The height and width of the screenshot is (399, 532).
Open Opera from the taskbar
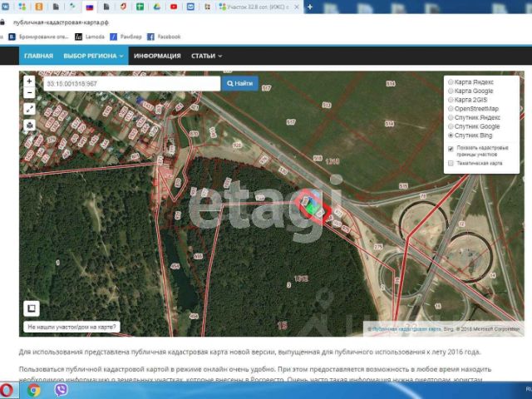point(6,391)
